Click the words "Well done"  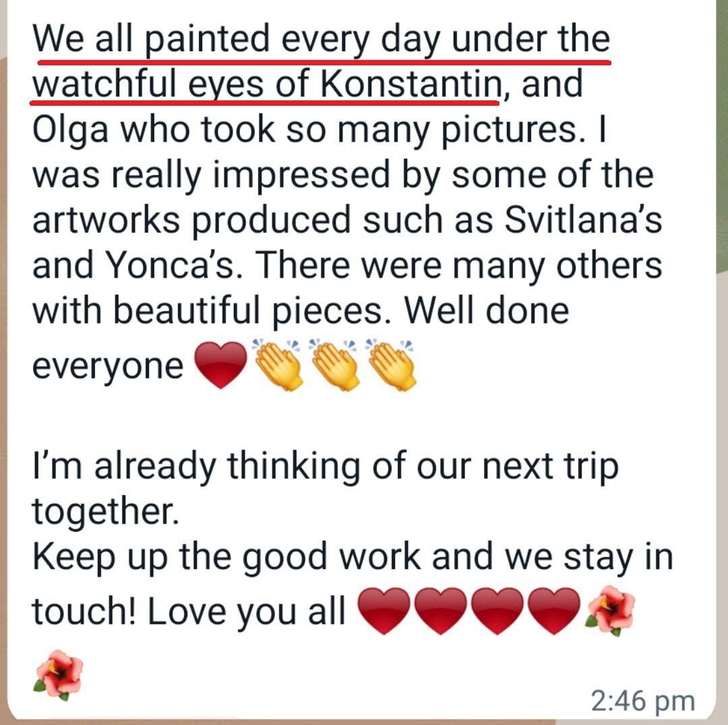[x=489, y=311]
